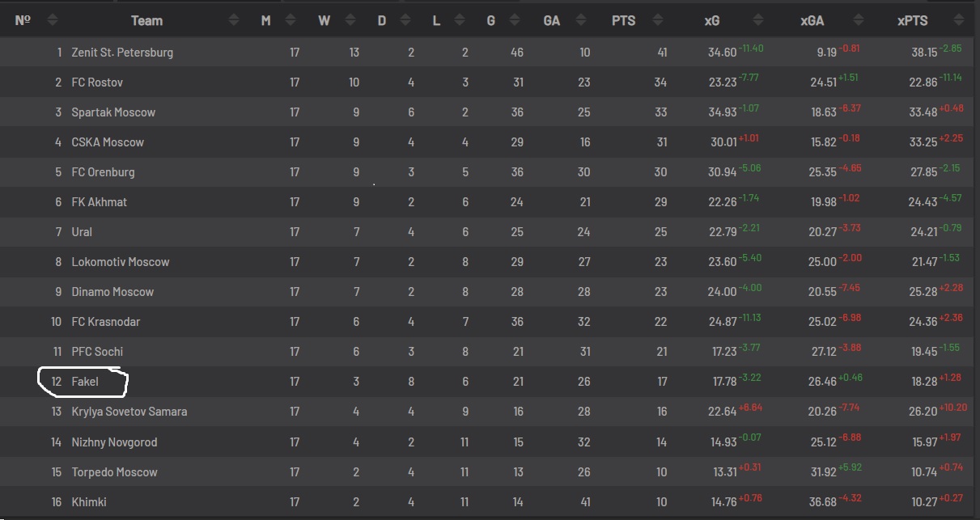Click the xPTS column header label
The height and width of the screenshot is (520, 980).
coord(913,21)
